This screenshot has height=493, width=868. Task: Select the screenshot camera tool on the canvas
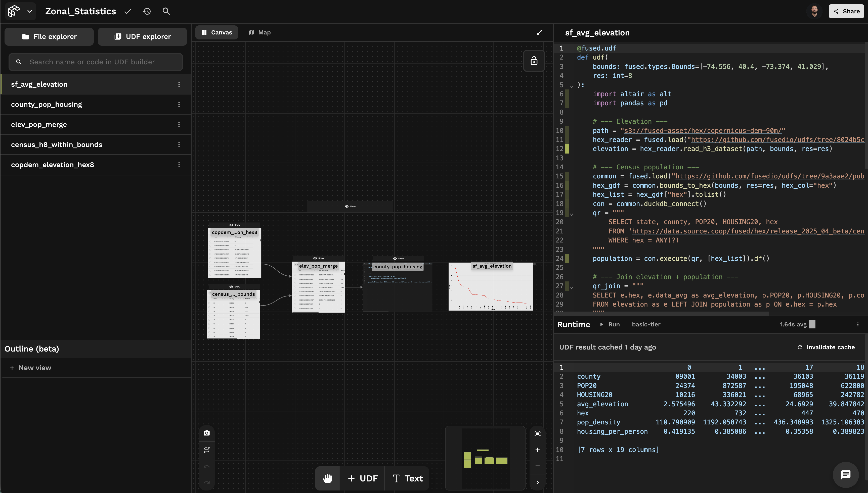(207, 432)
